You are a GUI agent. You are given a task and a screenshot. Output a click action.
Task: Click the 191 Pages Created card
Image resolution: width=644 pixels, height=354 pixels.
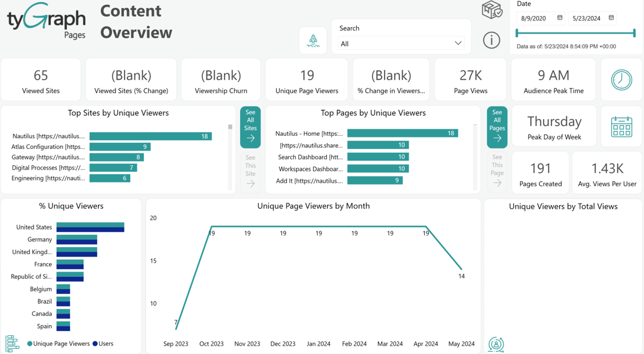[540, 172]
